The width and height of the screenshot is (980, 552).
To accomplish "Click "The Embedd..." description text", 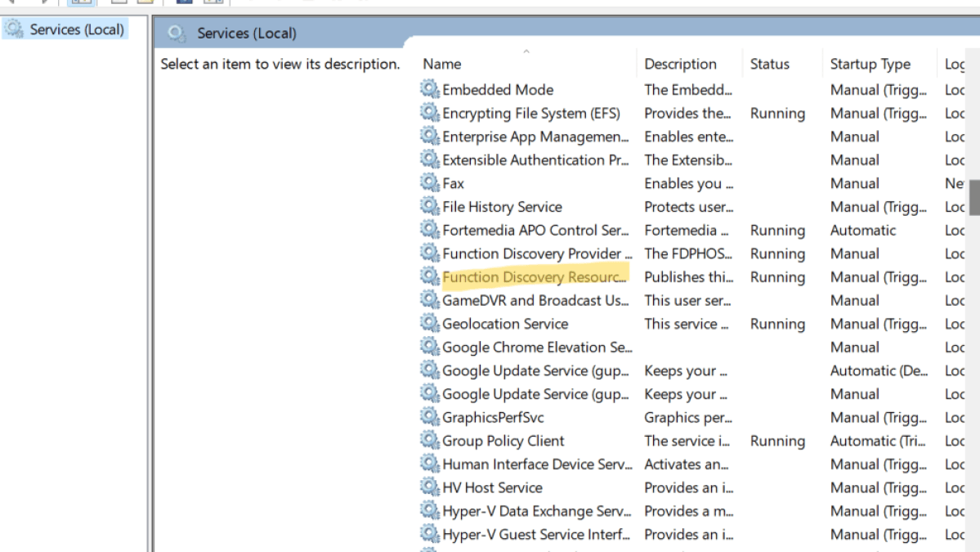I will point(688,89).
